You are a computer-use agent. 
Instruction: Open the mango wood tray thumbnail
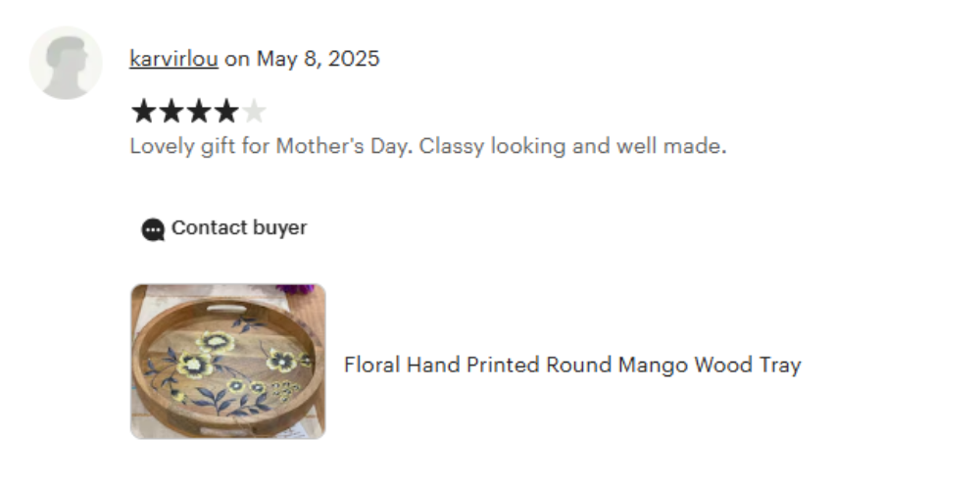pyautogui.click(x=227, y=362)
